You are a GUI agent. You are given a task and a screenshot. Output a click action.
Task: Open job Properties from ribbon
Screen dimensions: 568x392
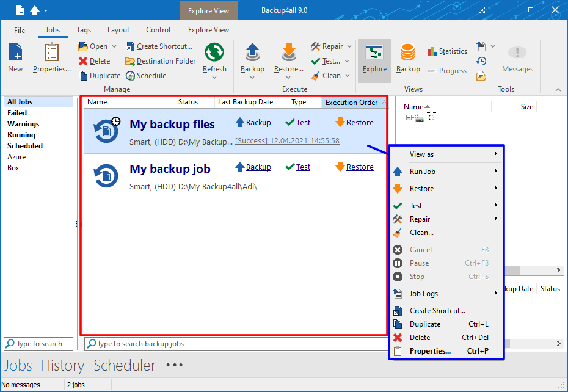coord(51,58)
